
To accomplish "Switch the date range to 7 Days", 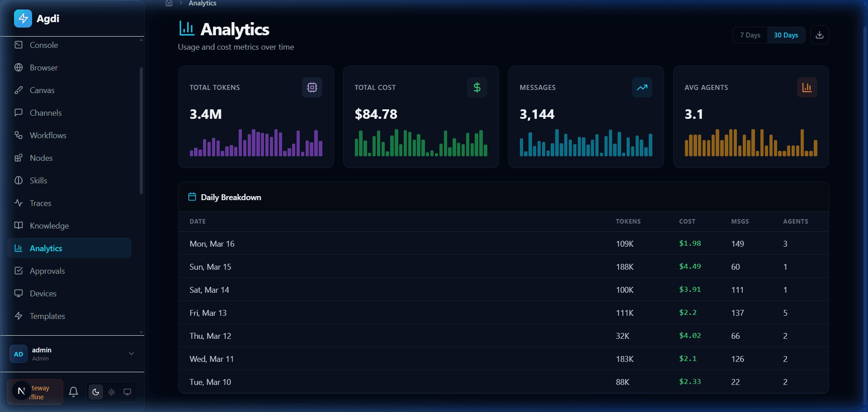I will (750, 35).
